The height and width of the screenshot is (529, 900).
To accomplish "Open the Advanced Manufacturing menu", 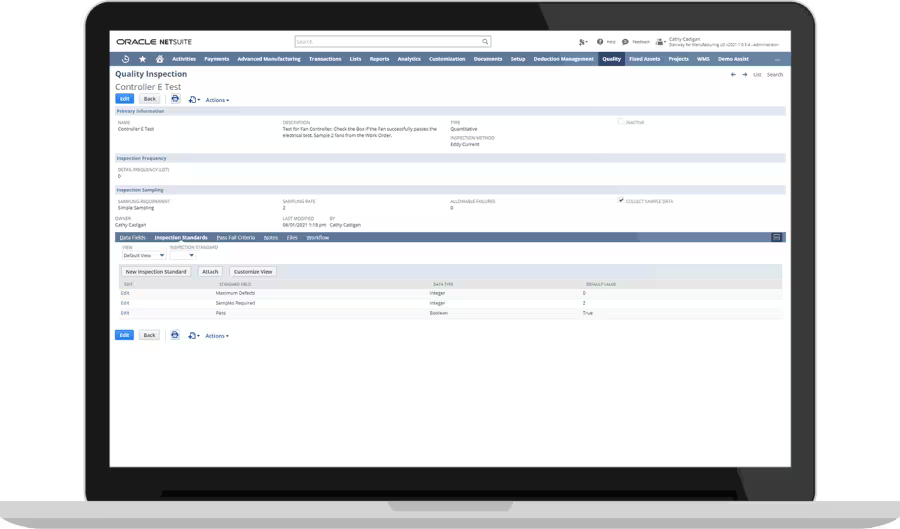I will [270, 59].
